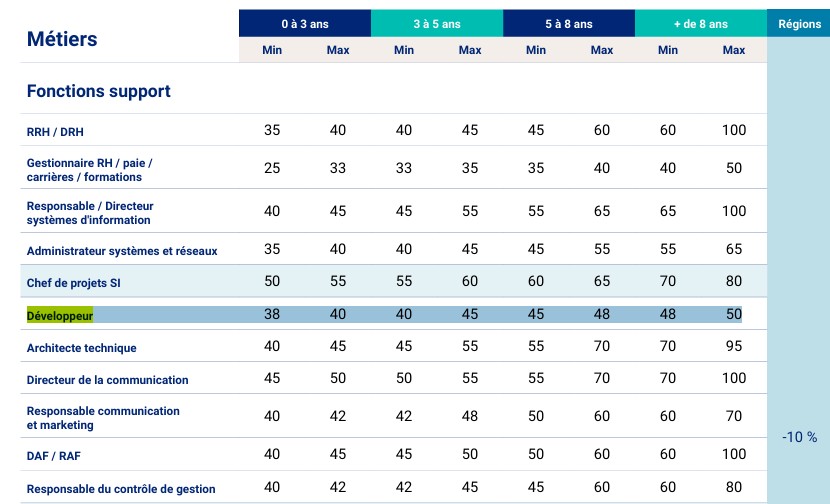Viewport: 830px width, 504px height.
Task: Select the DAF / RAF row label
Action: pos(54,456)
